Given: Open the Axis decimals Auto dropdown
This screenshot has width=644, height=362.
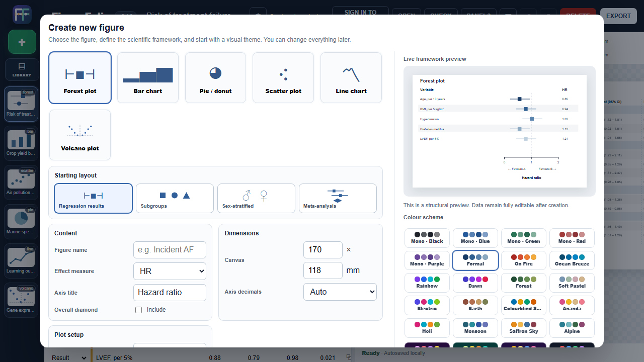Looking at the screenshot, I should (x=340, y=292).
